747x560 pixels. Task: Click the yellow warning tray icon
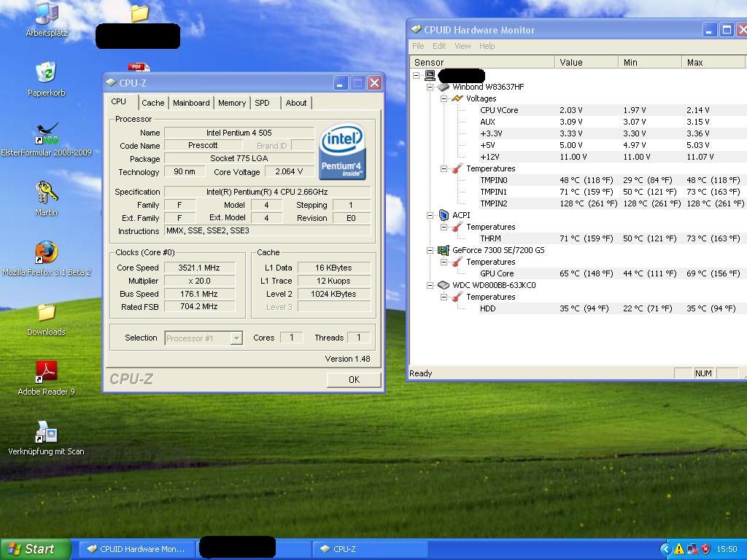(679, 549)
